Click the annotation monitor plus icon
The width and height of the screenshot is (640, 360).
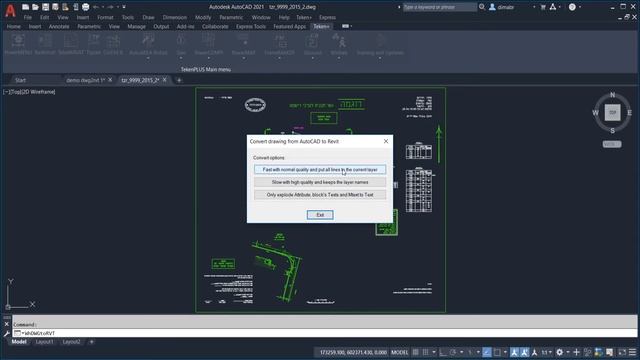tap(576, 352)
